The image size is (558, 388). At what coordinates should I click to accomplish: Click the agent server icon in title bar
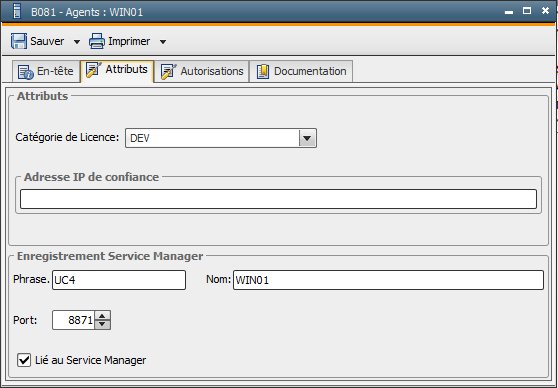click(x=17, y=11)
